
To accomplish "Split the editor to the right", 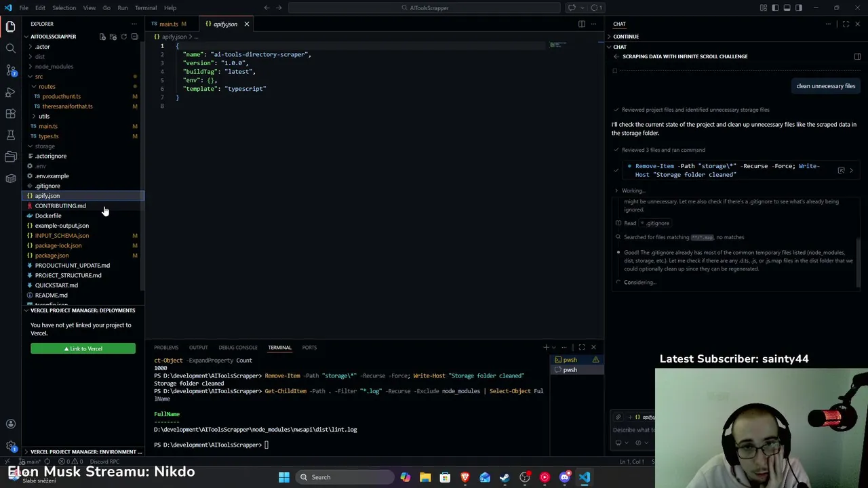I will 581,24.
